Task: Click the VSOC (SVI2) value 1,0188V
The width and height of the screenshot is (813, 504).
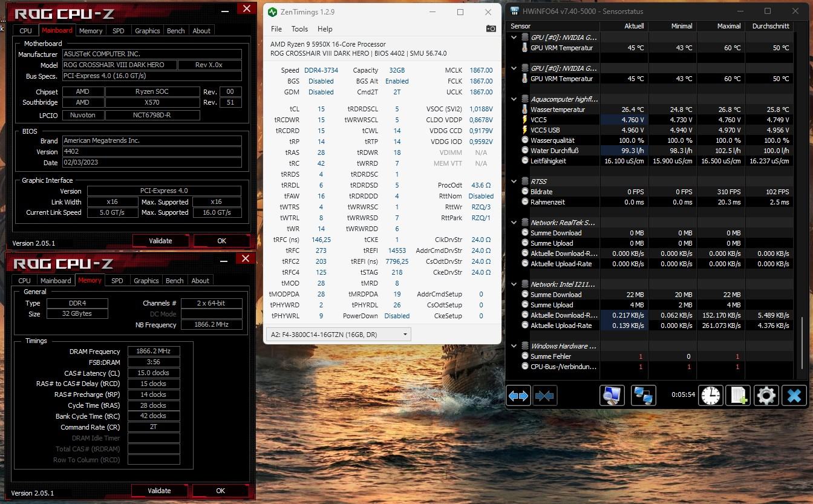Action: pos(481,110)
